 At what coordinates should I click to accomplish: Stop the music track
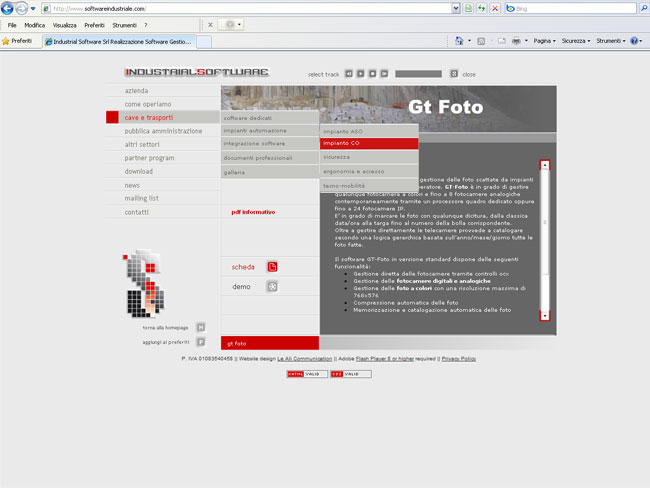tap(372, 73)
